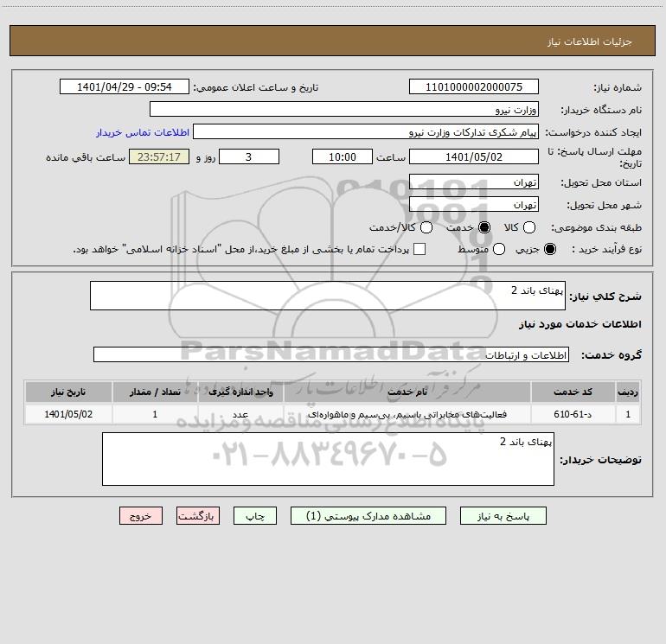Choose جزیی purchase process type
666x644 pixels.
(x=550, y=249)
